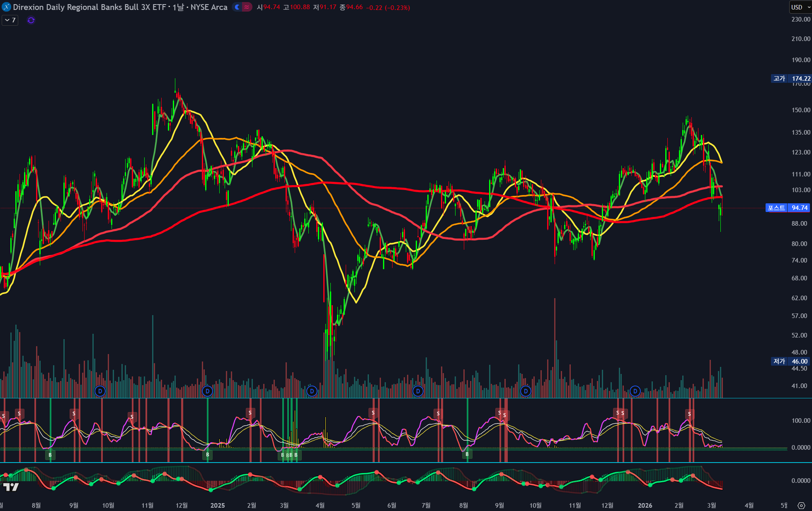The width and height of the screenshot is (812, 511).
Task: Click the dividend D marker near October 2024
Action: [x=100, y=391]
